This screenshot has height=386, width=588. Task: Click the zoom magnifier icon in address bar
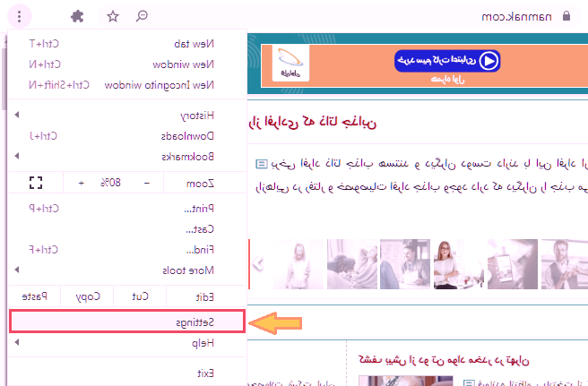click(x=142, y=16)
